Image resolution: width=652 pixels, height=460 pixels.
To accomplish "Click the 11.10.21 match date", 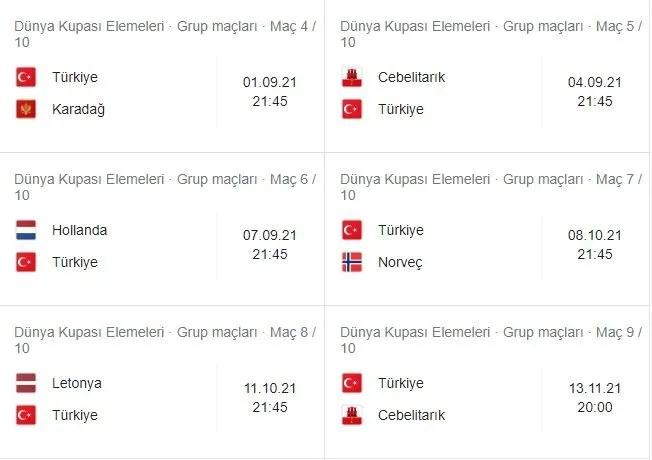I will [269, 389].
